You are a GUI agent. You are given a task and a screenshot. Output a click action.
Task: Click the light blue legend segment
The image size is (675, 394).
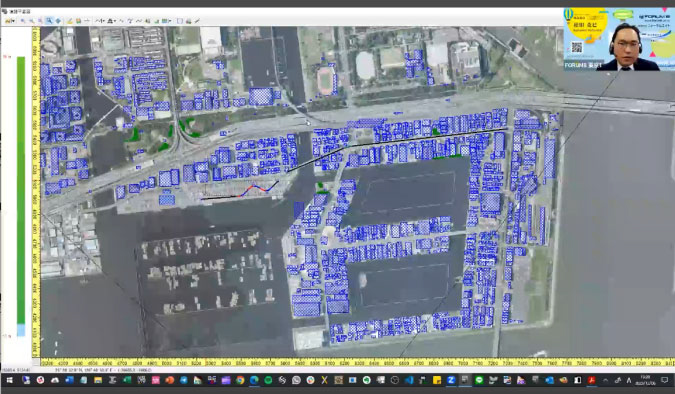[x=21, y=330]
